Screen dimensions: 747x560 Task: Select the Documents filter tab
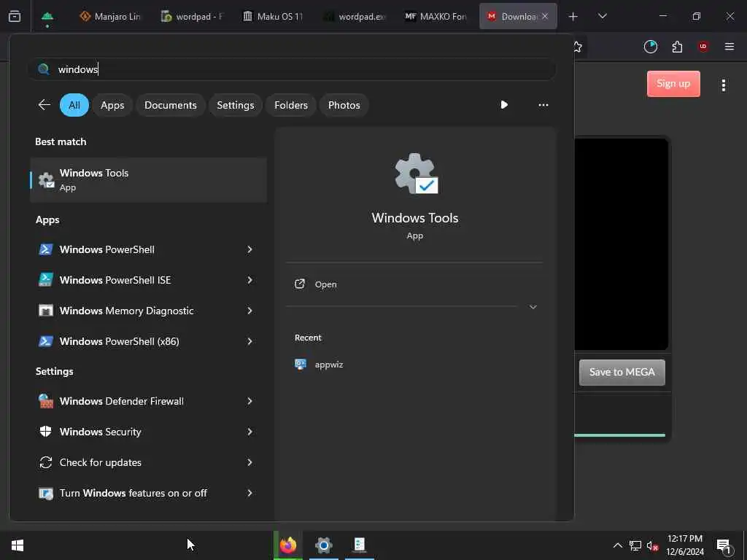click(171, 105)
